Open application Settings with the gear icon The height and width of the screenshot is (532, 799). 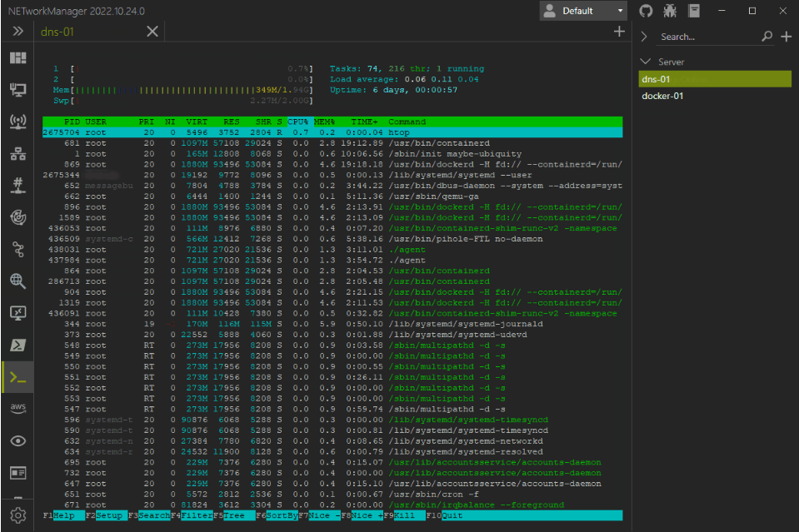tap(17, 515)
